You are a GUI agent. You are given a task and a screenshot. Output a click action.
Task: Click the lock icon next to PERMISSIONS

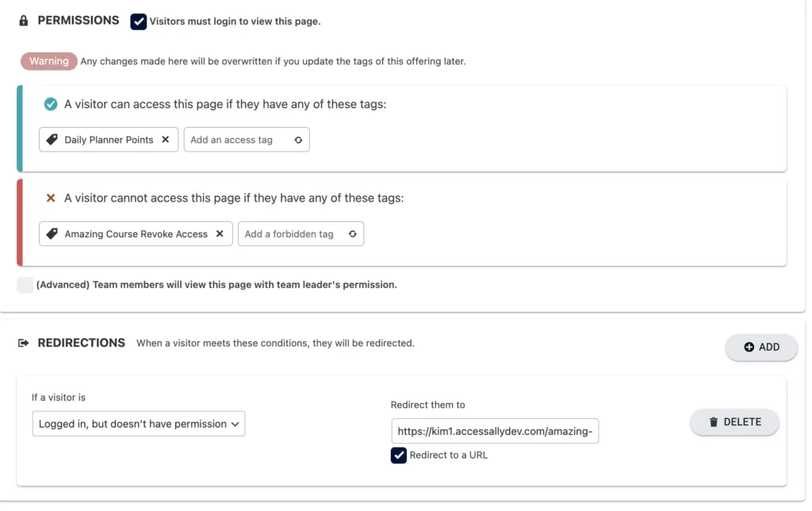click(x=23, y=20)
